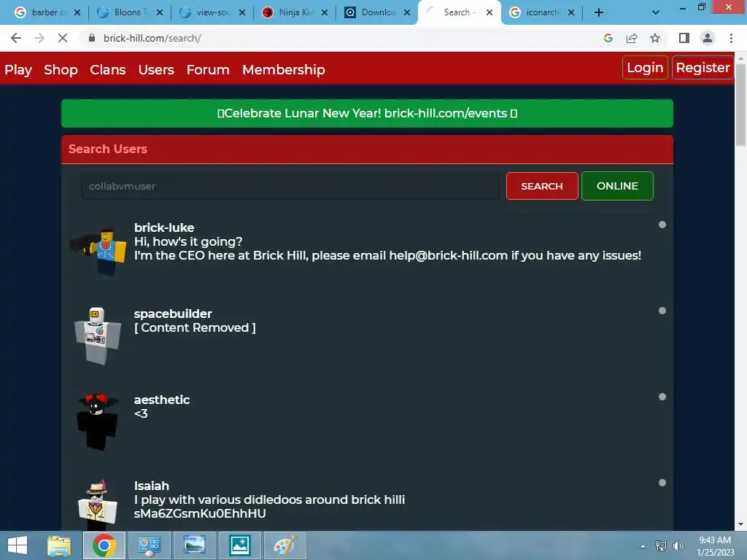Screen dimensions: 747x560
Task: Show hidden system tray icons
Action: coord(643,546)
